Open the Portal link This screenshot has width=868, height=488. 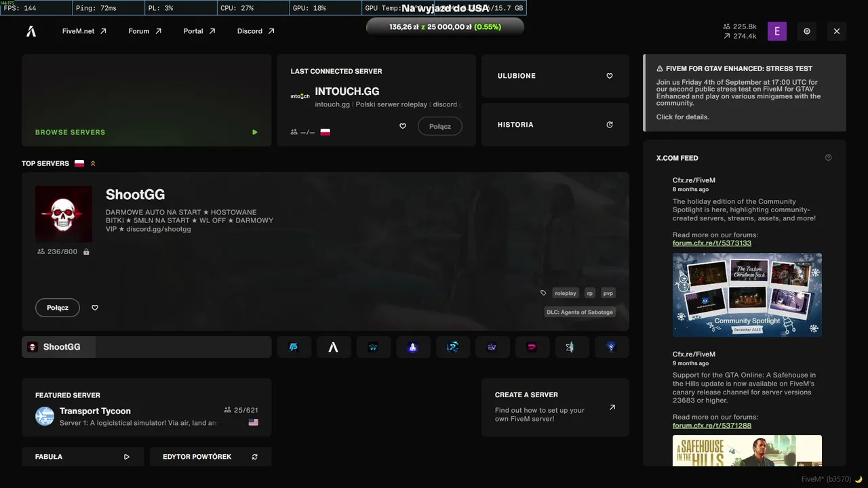pyautogui.click(x=199, y=31)
